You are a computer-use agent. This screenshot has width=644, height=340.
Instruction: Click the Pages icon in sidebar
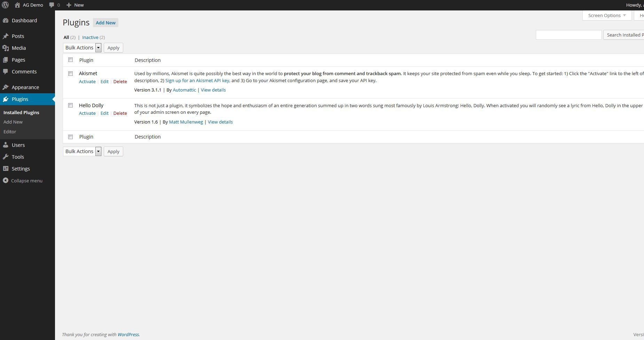point(6,60)
